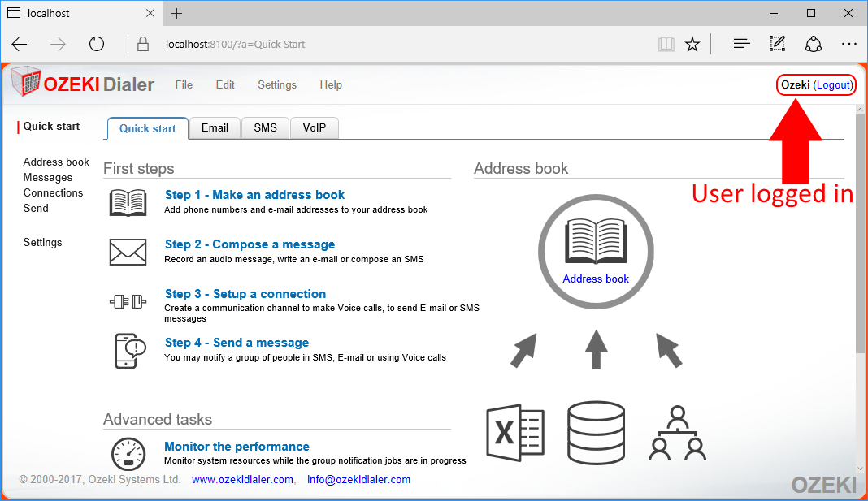Open the Settings menu in top bar
Viewport: 868px width, 501px height.
pos(277,84)
